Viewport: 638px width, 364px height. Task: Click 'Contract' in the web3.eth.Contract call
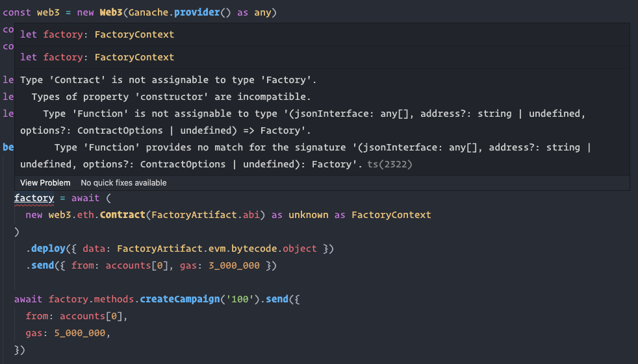coord(123,215)
